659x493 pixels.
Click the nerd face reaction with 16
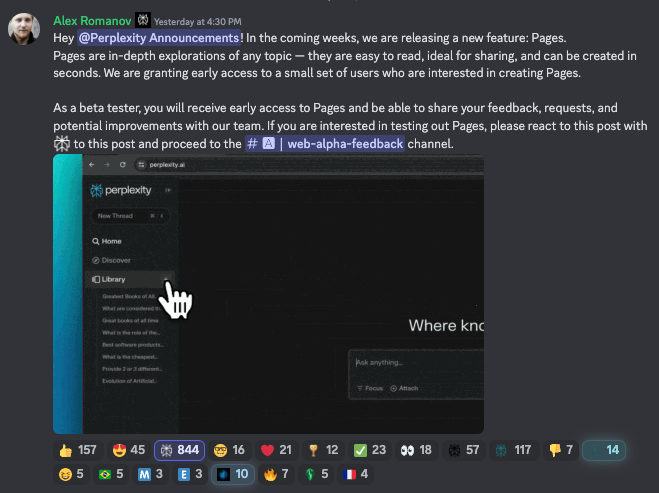click(231, 450)
